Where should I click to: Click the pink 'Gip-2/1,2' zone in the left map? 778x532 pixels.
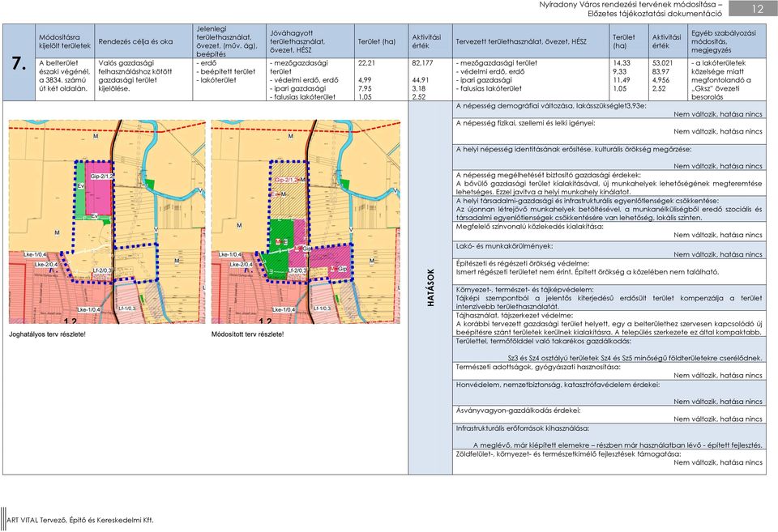(x=100, y=188)
